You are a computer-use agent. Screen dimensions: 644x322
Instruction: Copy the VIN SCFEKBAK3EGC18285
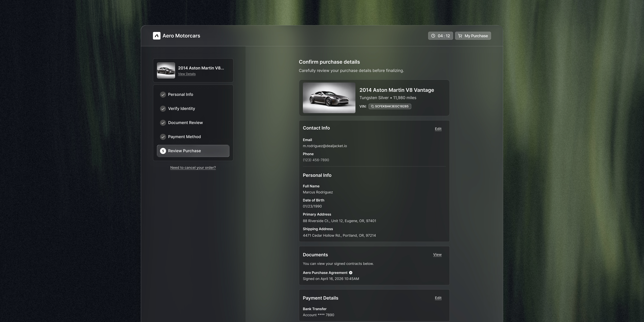pyautogui.click(x=390, y=107)
